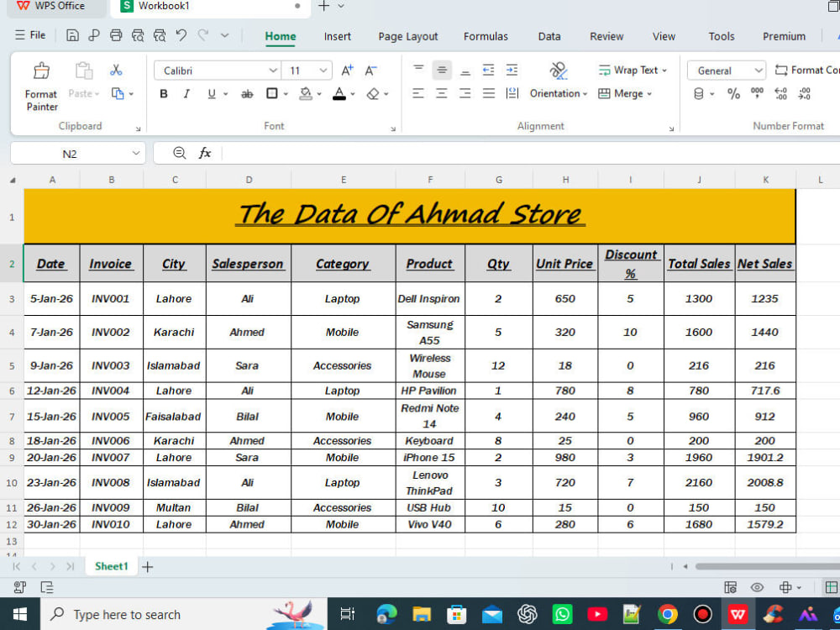Viewport: 840px width, 630px height.
Task: Click the formula bar input
Action: (x=530, y=153)
